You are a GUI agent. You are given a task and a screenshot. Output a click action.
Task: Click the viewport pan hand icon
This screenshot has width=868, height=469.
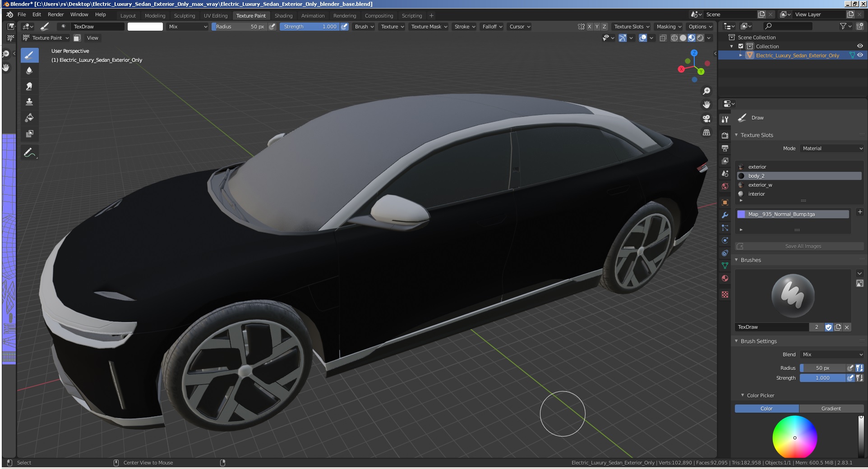706,105
